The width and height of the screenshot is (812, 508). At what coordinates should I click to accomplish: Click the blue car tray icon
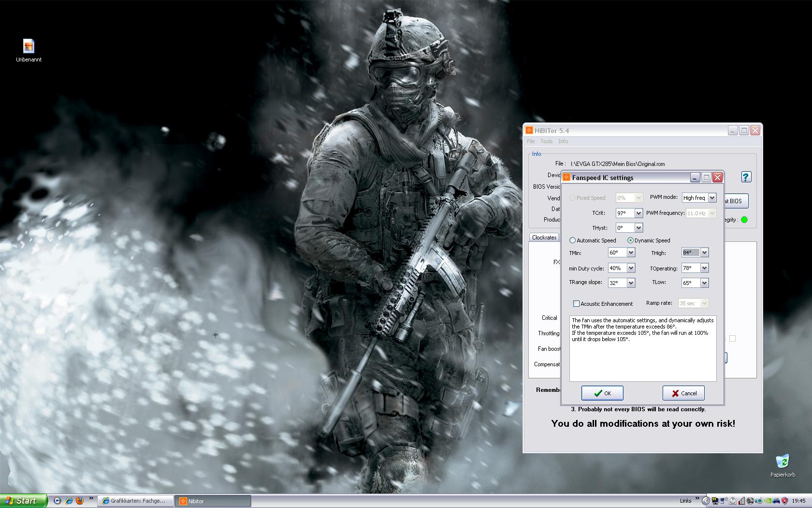pos(776,501)
